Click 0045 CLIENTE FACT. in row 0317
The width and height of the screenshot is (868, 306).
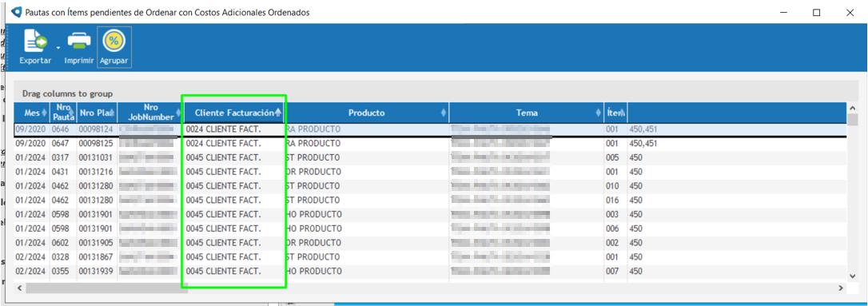point(223,157)
